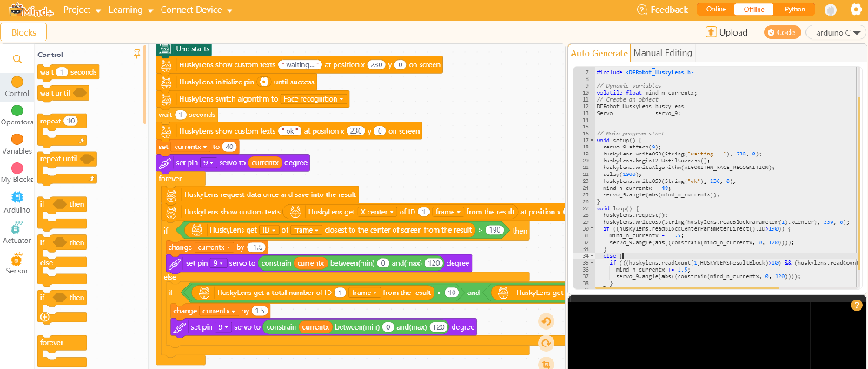Toggle the Code view button
Viewport: 868px width, 369px height.
click(782, 32)
